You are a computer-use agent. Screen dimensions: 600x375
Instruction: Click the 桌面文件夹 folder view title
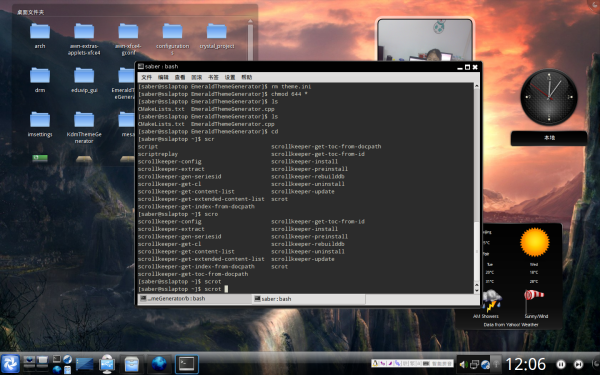(30, 12)
